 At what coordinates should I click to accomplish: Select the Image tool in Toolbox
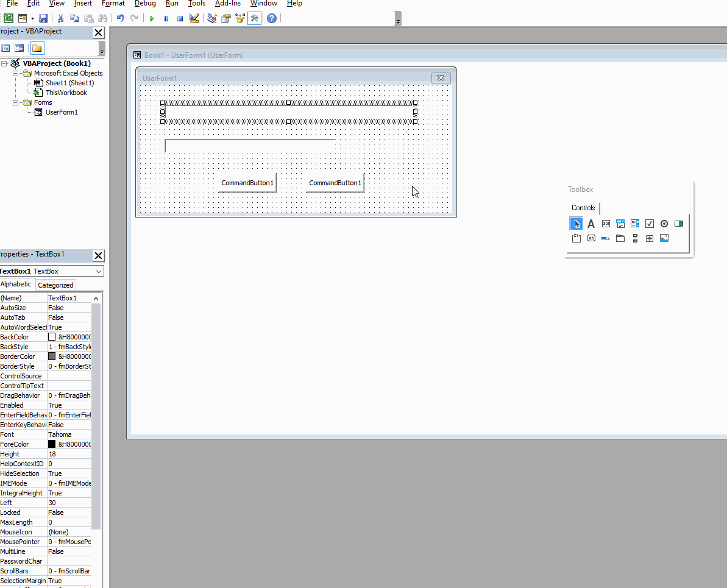click(664, 238)
